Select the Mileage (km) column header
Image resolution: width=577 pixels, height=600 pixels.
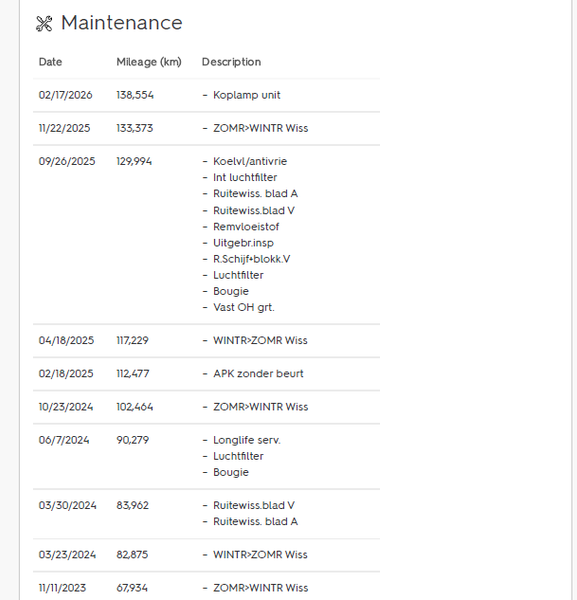pyautogui.click(x=149, y=62)
